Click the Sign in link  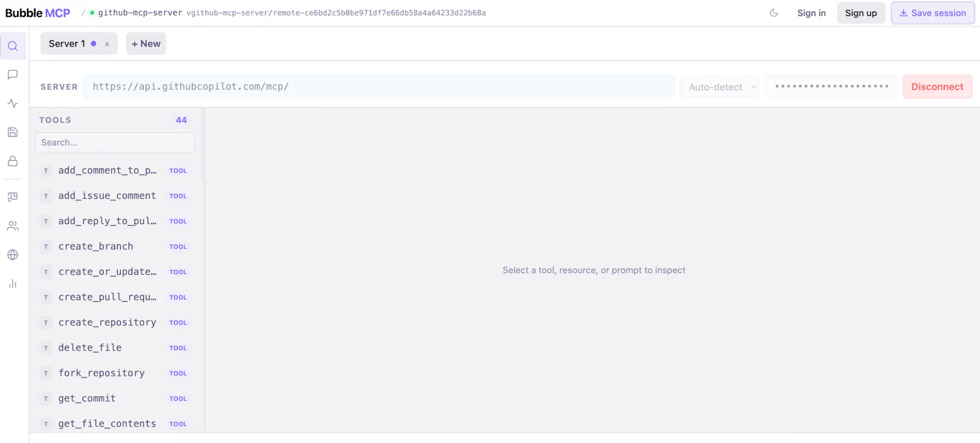pyautogui.click(x=812, y=13)
